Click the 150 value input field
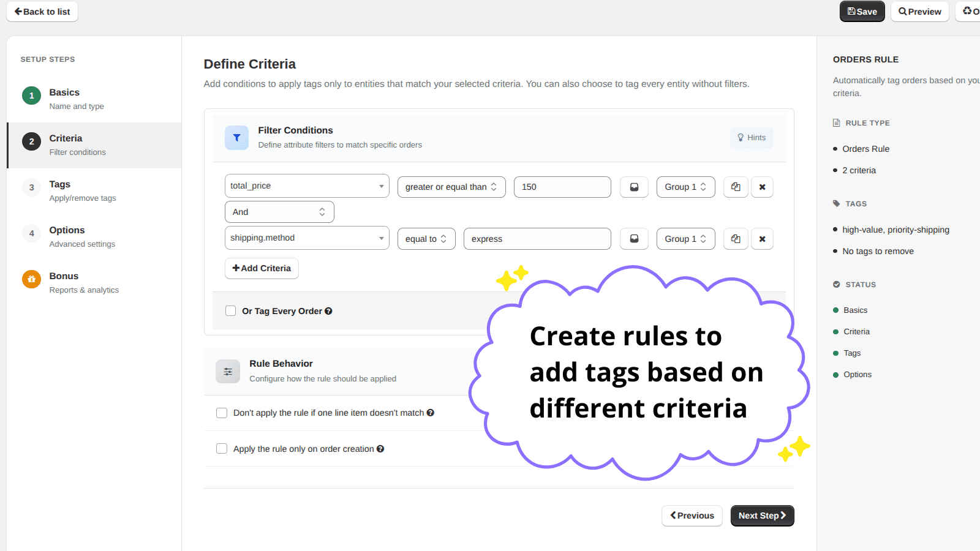This screenshot has width=980, height=551. tap(562, 187)
